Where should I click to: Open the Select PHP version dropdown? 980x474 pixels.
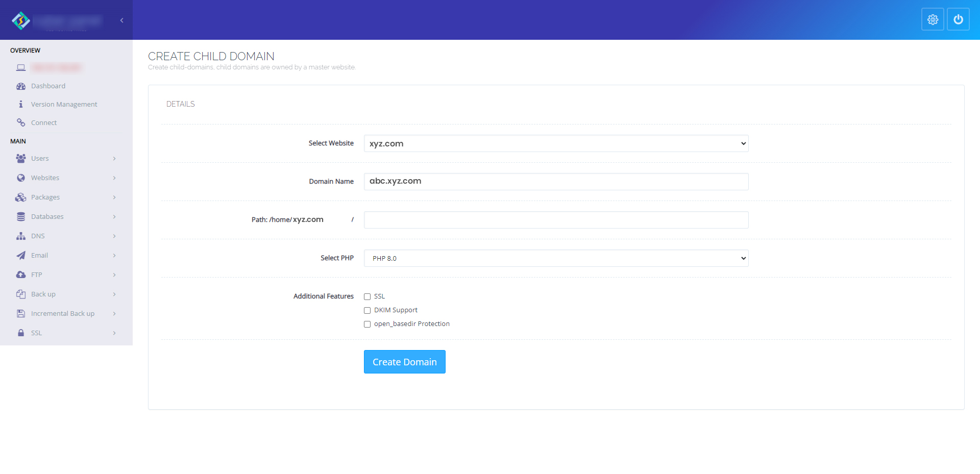[556, 258]
